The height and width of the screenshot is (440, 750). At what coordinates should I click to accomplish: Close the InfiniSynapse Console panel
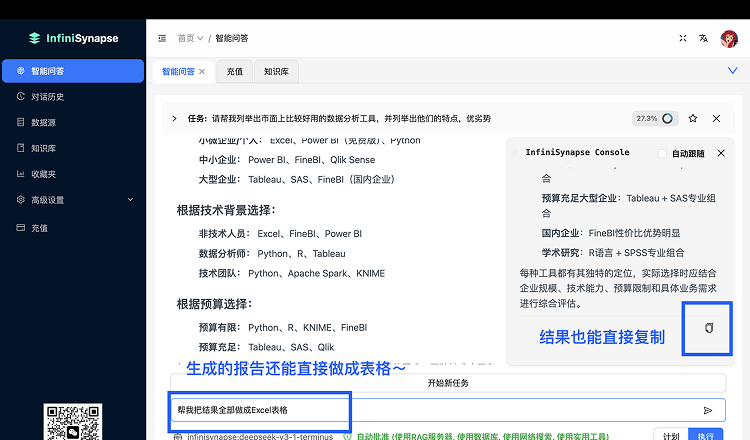point(721,153)
